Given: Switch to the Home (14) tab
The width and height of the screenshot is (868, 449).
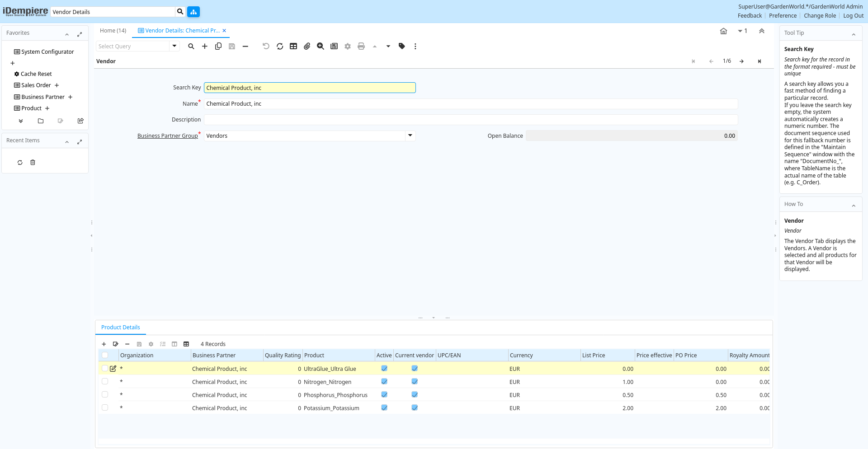Looking at the screenshot, I should click(113, 31).
